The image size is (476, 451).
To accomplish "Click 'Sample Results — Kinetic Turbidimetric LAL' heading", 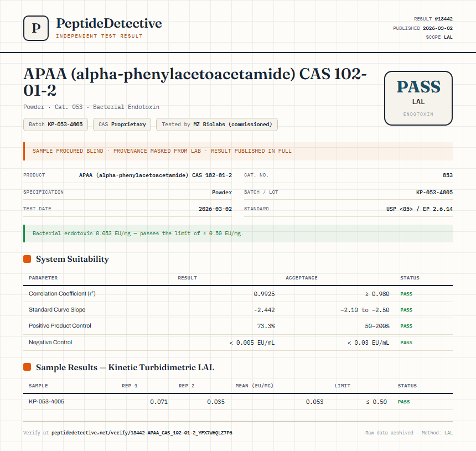I will point(125,367).
